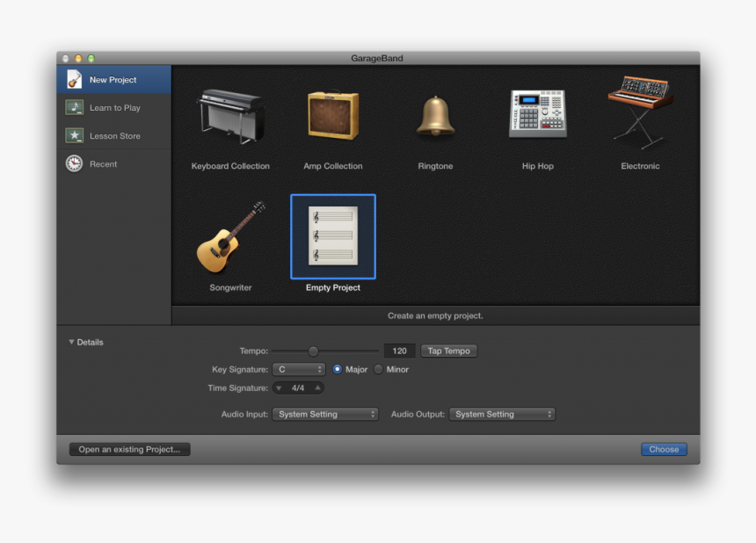This screenshot has width=756, height=543.
Task: Click the Learn to Play music note icon
Action: 74,107
